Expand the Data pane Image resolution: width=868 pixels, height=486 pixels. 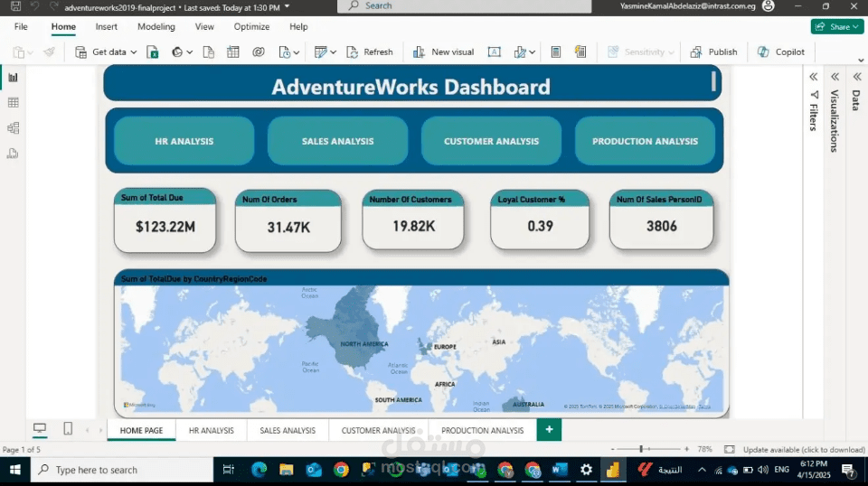tap(857, 77)
